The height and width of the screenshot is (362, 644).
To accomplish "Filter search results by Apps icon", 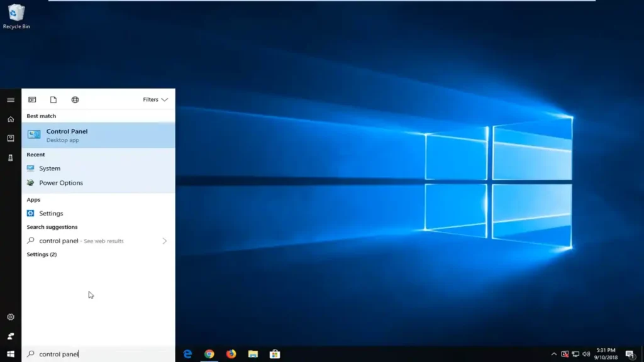I will click(x=32, y=100).
